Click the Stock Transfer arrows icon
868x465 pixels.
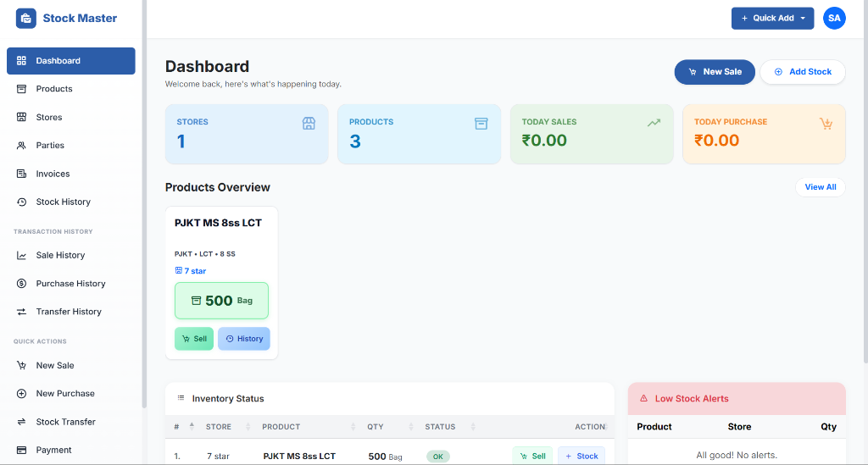[x=21, y=422]
